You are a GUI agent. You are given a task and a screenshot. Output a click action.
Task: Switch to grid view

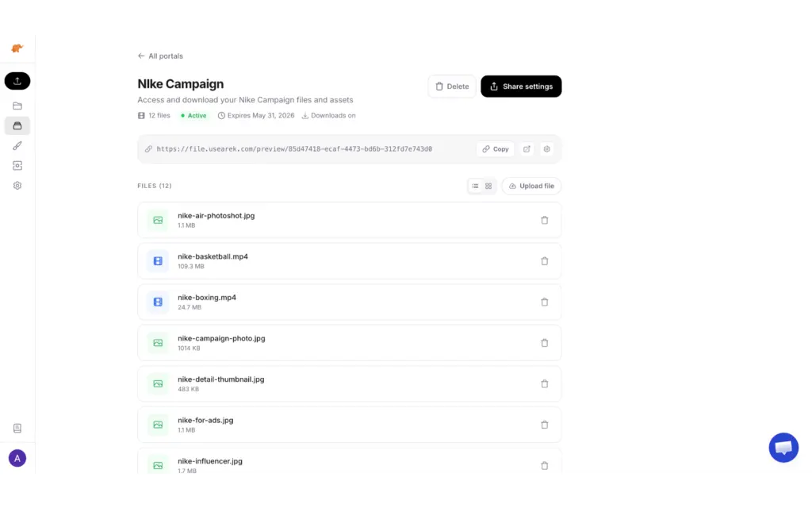pyautogui.click(x=488, y=186)
